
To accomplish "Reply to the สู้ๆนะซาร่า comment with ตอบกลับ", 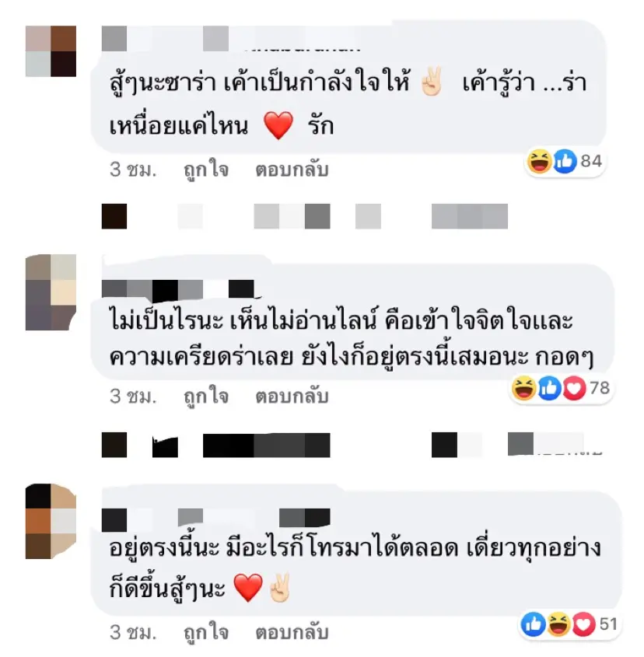I will 292,170.
